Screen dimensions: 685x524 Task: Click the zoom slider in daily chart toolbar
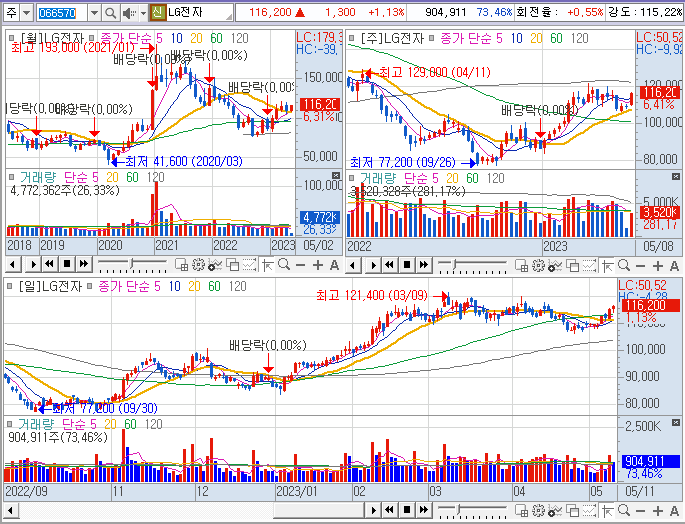coord(472,510)
